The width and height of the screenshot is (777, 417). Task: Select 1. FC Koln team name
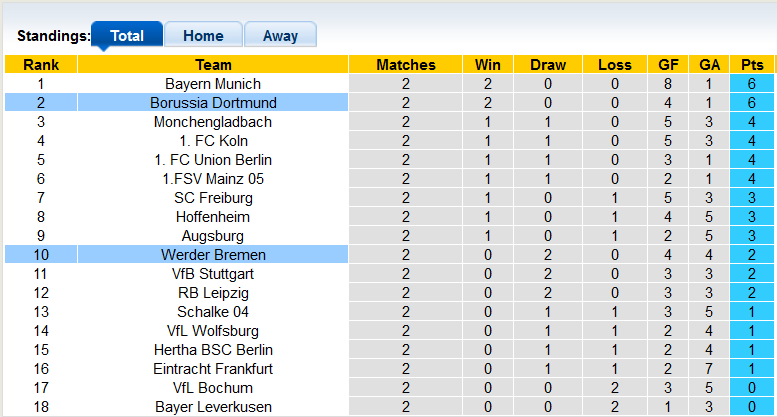213,141
